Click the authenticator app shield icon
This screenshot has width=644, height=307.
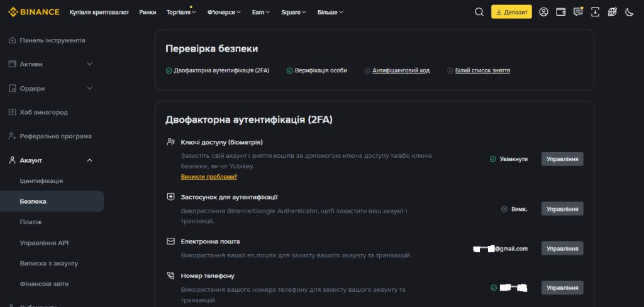tap(171, 197)
